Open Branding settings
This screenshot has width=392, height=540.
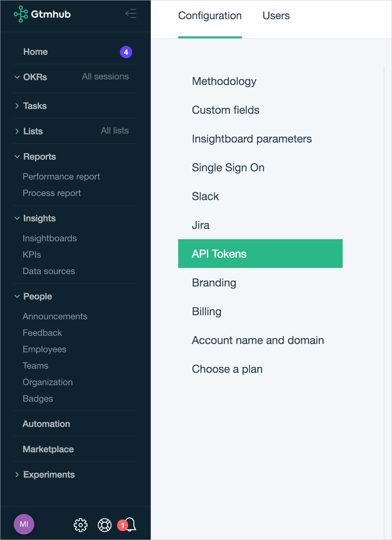pyautogui.click(x=214, y=283)
